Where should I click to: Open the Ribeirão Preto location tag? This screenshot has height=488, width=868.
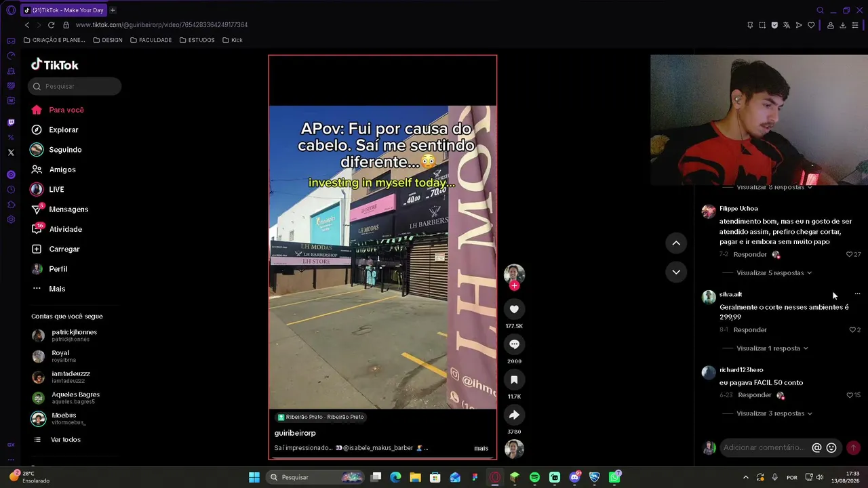pyautogui.click(x=321, y=418)
